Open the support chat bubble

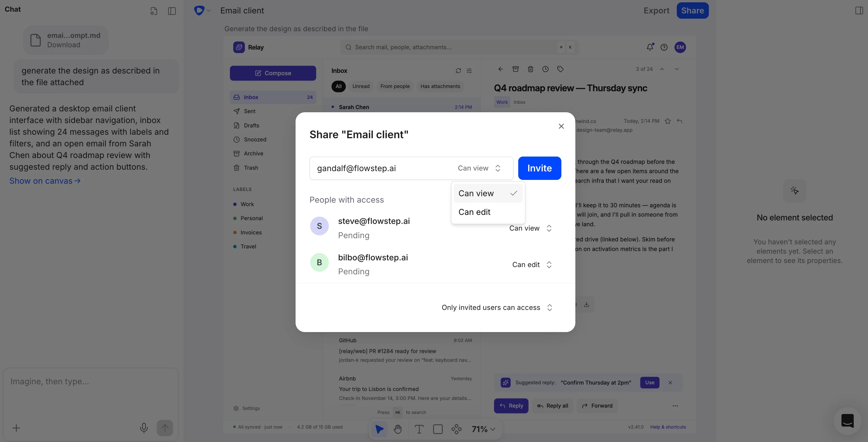(x=847, y=420)
